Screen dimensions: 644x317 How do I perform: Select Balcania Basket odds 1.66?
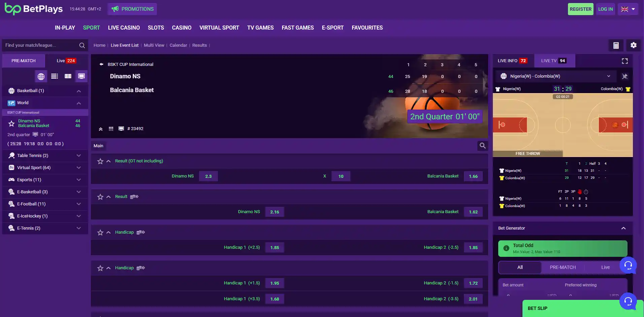(473, 176)
